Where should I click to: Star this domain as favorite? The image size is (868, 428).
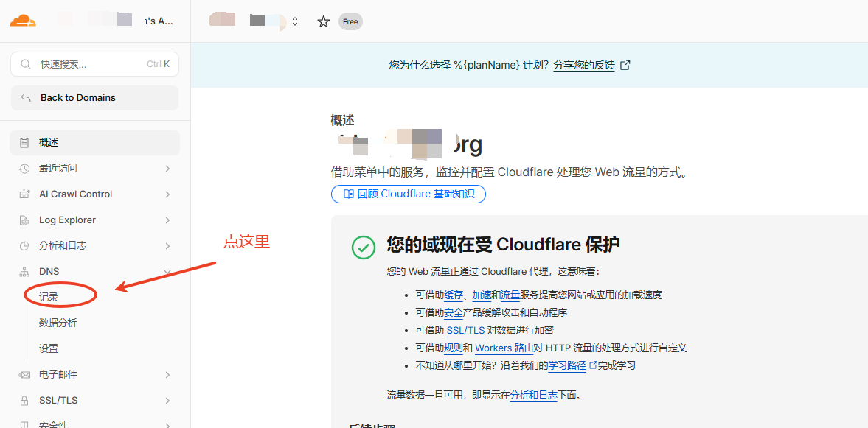323,21
